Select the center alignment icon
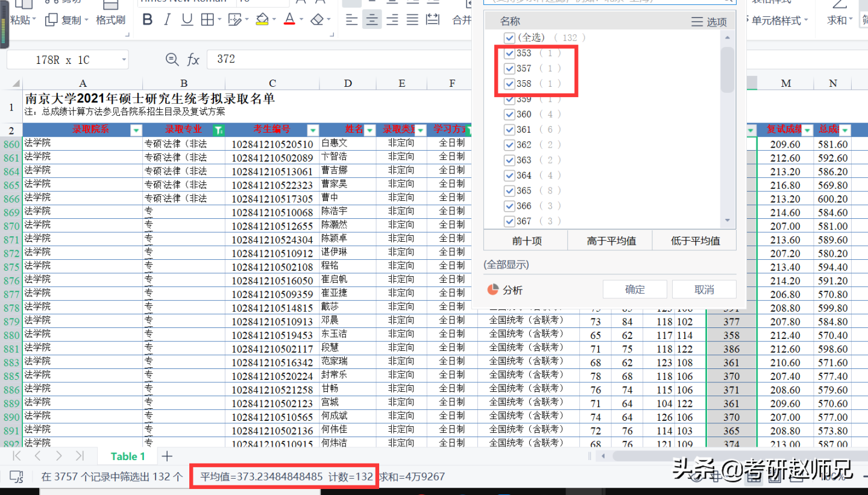 [372, 19]
